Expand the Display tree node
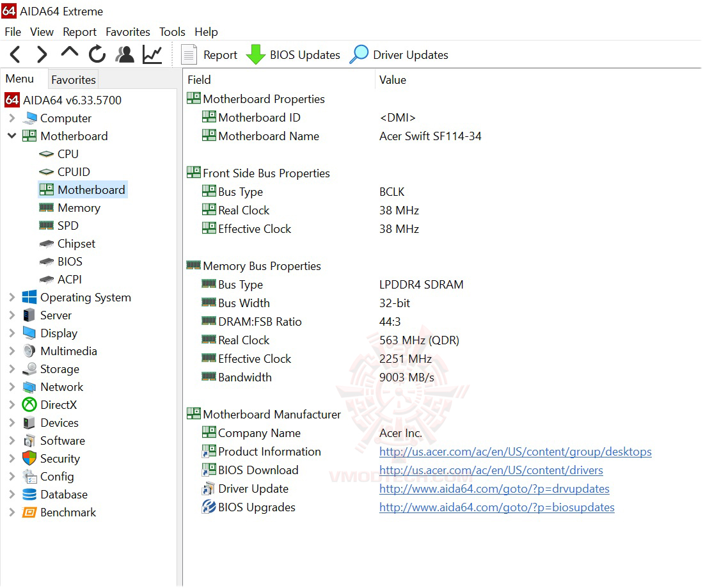Image resolution: width=703 pixels, height=588 pixels. [x=12, y=333]
